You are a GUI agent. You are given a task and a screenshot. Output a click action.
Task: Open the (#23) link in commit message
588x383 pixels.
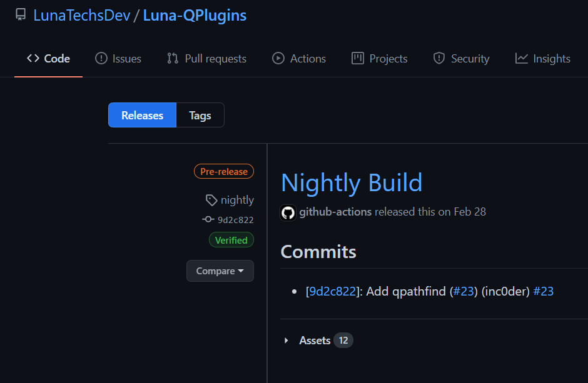tap(464, 291)
